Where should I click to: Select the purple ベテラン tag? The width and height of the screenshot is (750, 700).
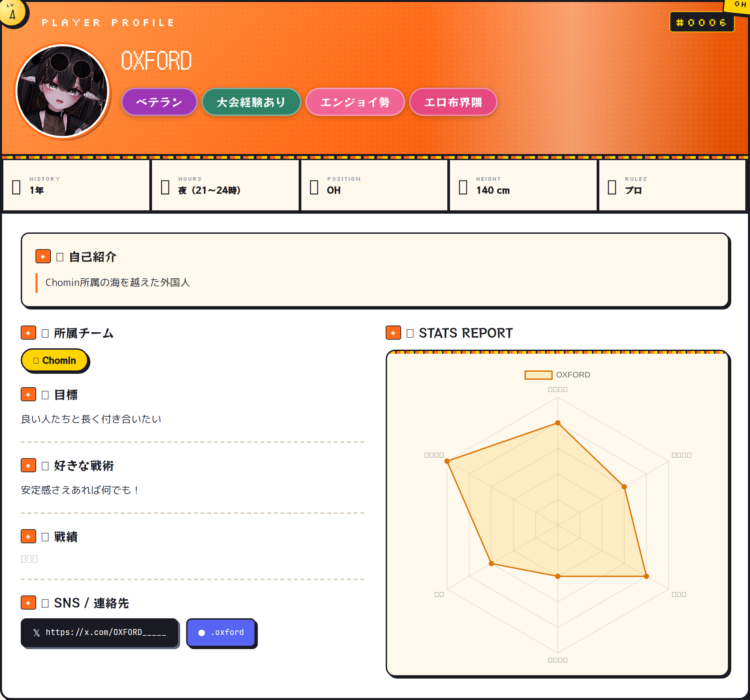click(159, 102)
